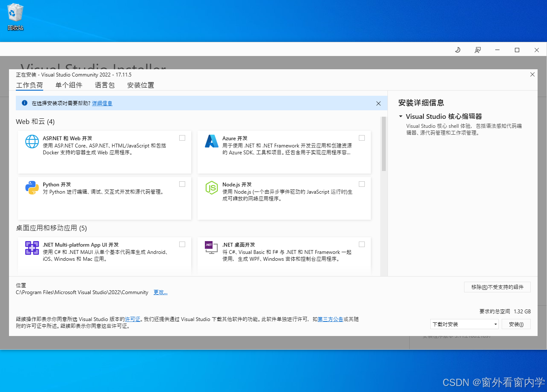Switch to 工作负荷 tab
This screenshot has height=392, width=547.
tap(30, 85)
